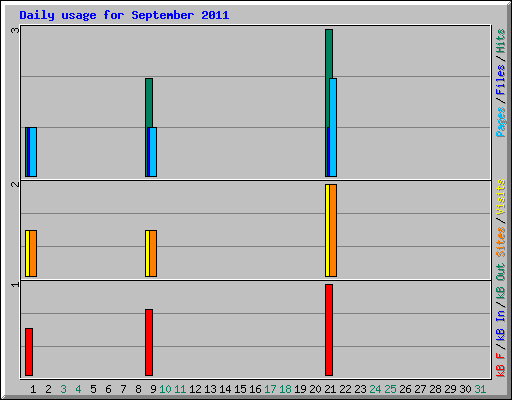Click the y-axis value 1 beside the bottom chart
Viewport: 512px width, 400px height.
(x=15, y=284)
